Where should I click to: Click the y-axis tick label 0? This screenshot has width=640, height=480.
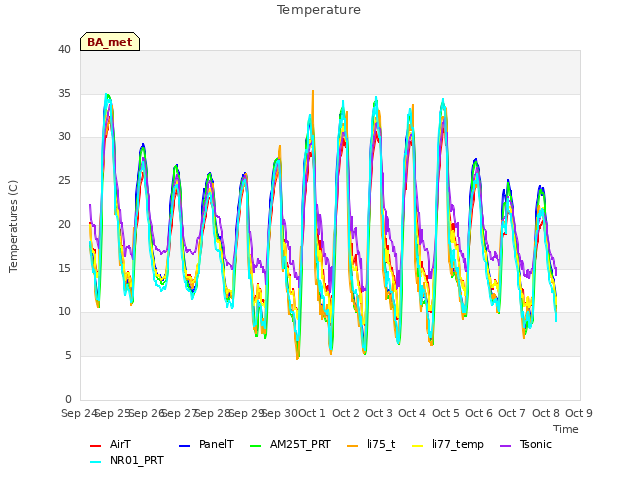pos(68,399)
